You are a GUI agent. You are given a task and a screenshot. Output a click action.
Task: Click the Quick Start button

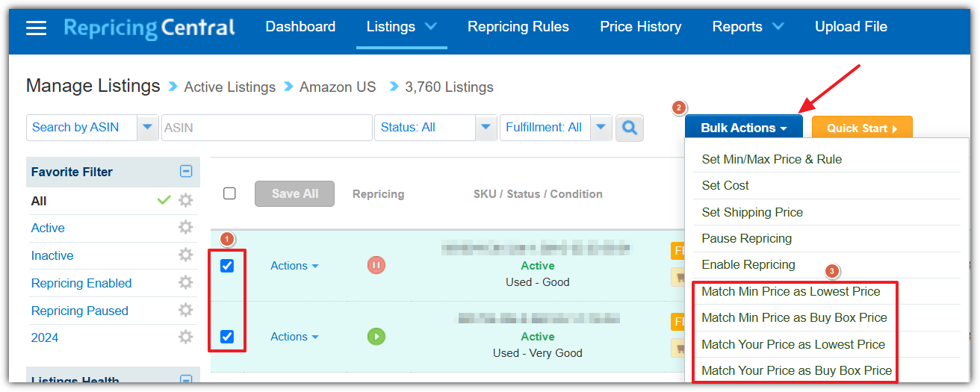point(862,128)
